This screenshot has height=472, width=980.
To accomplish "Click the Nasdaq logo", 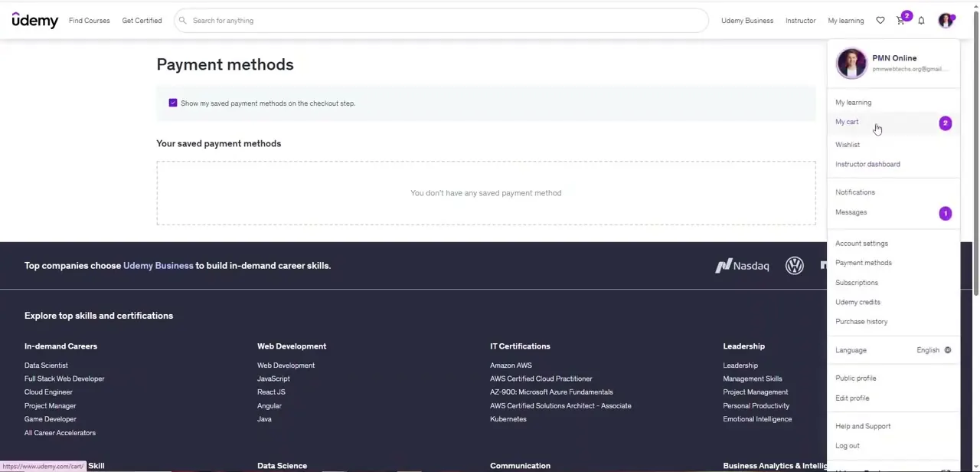I will coord(742,266).
